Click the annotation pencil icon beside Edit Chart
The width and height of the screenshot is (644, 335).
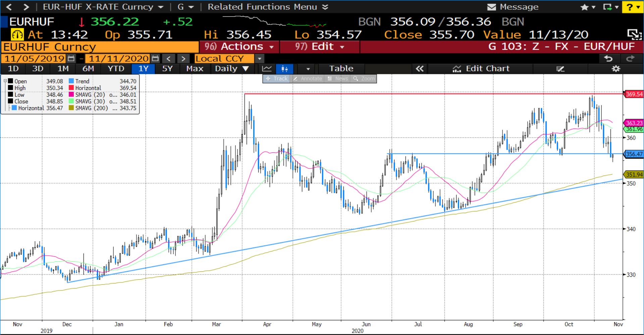[x=560, y=69]
